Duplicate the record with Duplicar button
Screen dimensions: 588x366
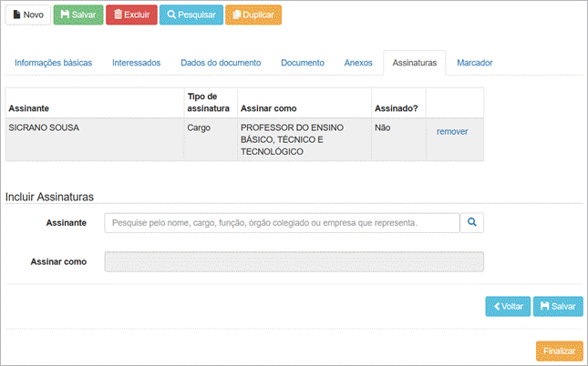pyautogui.click(x=253, y=15)
